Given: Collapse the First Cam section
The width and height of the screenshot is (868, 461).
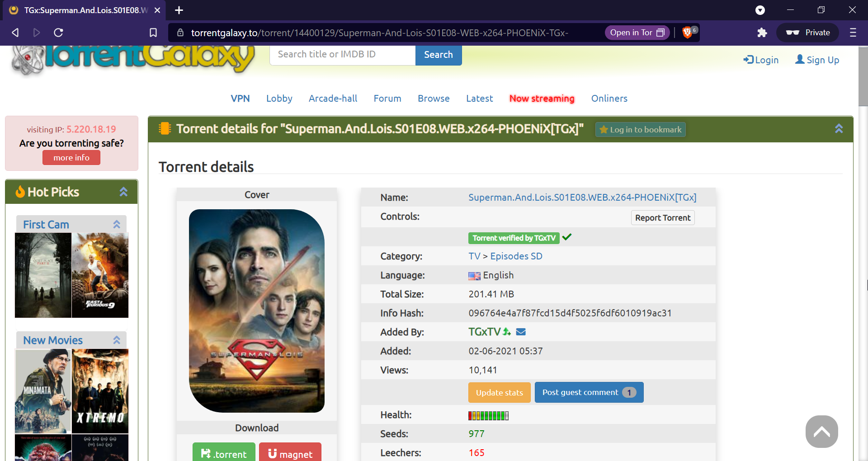Looking at the screenshot, I should click(117, 224).
